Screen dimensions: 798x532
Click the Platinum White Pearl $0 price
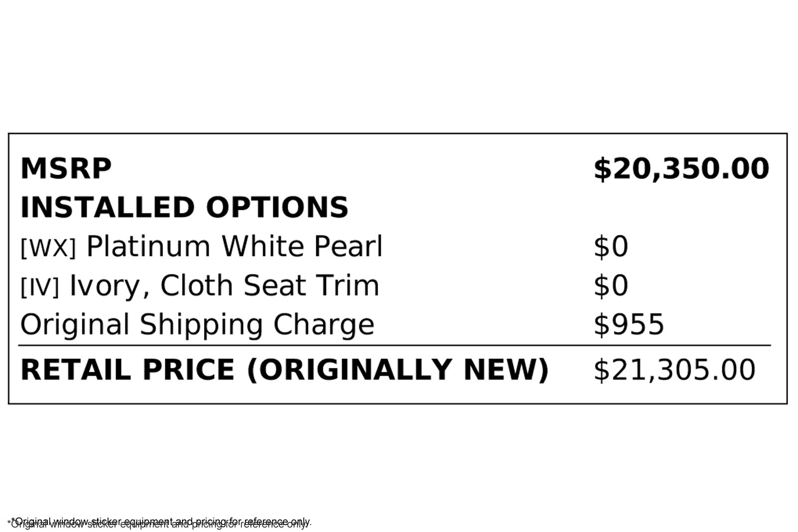610,246
